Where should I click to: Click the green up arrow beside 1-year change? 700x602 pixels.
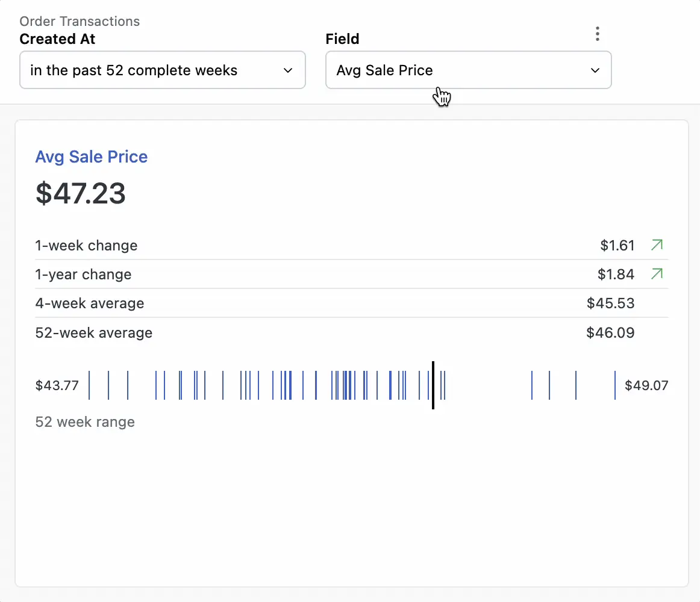657,274
